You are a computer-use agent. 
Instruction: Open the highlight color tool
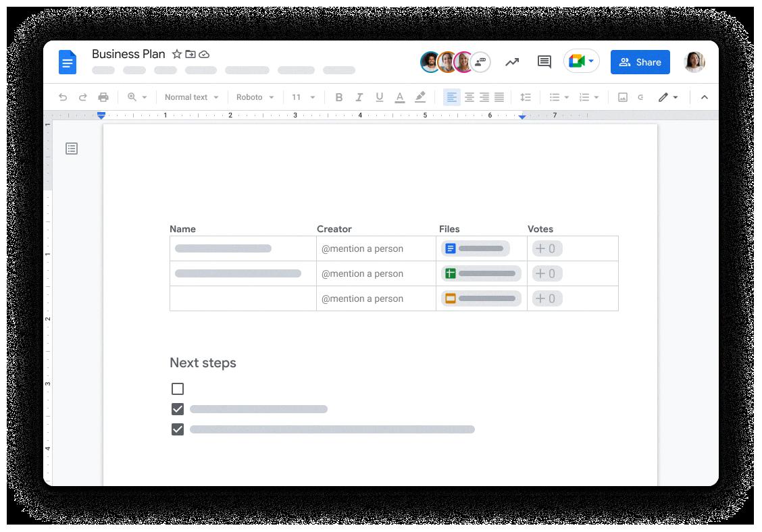tap(420, 97)
